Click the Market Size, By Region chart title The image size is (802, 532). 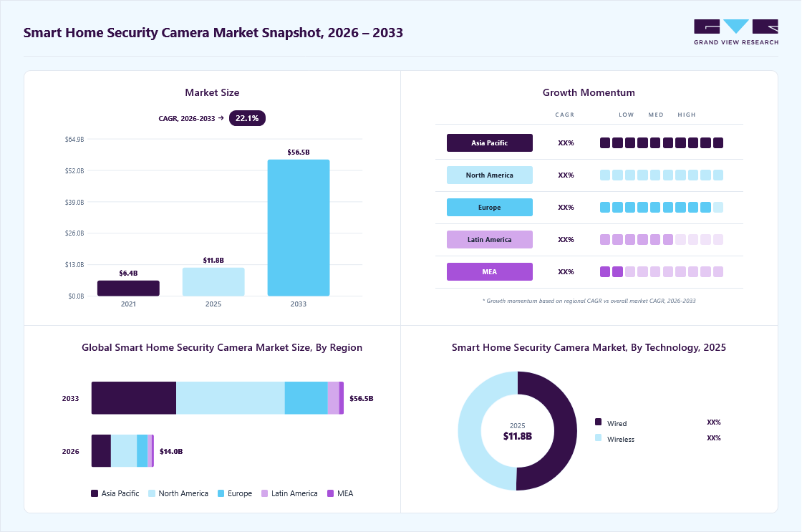(x=222, y=348)
